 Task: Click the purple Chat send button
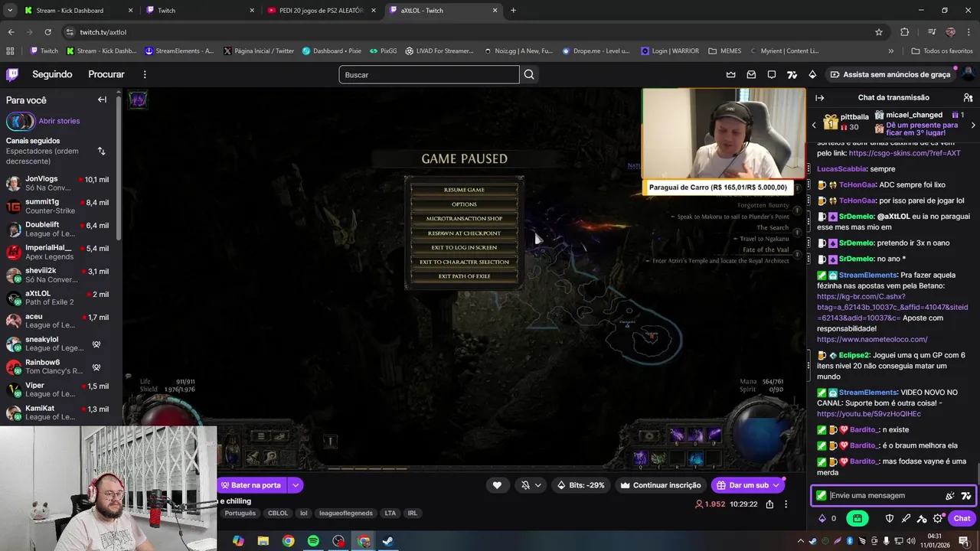coord(962,518)
